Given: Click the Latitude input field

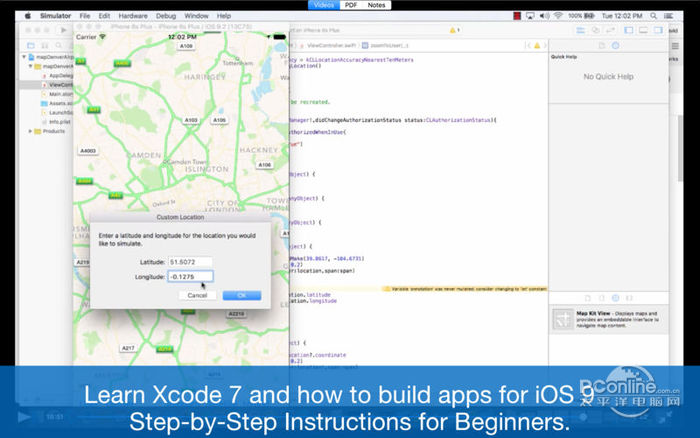Looking at the screenshot, I should [190, 262].
